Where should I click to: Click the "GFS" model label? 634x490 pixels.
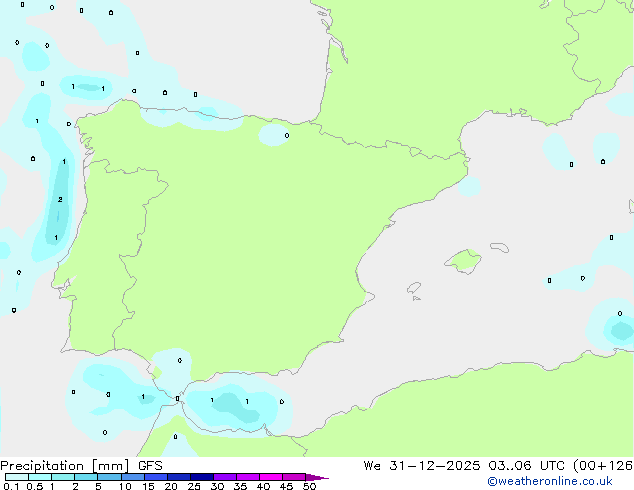pos(150,466)
